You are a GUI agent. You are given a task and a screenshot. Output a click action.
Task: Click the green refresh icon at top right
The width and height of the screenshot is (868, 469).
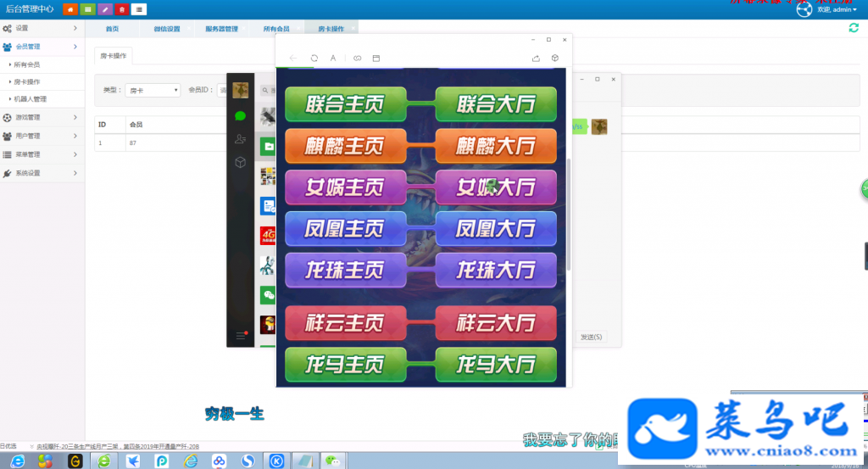coord(854,28)
